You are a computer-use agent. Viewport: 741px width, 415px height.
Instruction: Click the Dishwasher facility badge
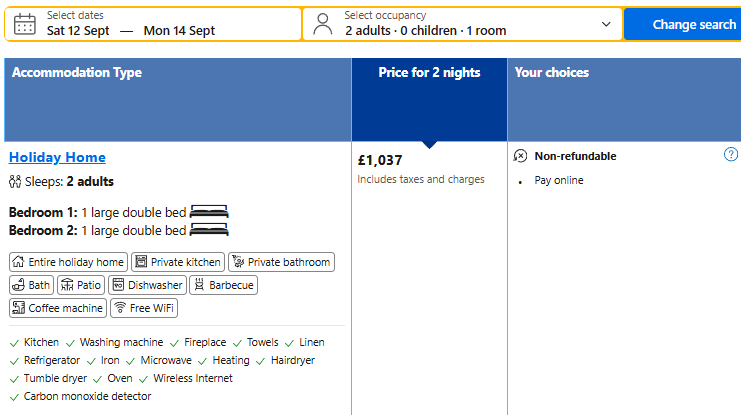[x=147, y=285]
